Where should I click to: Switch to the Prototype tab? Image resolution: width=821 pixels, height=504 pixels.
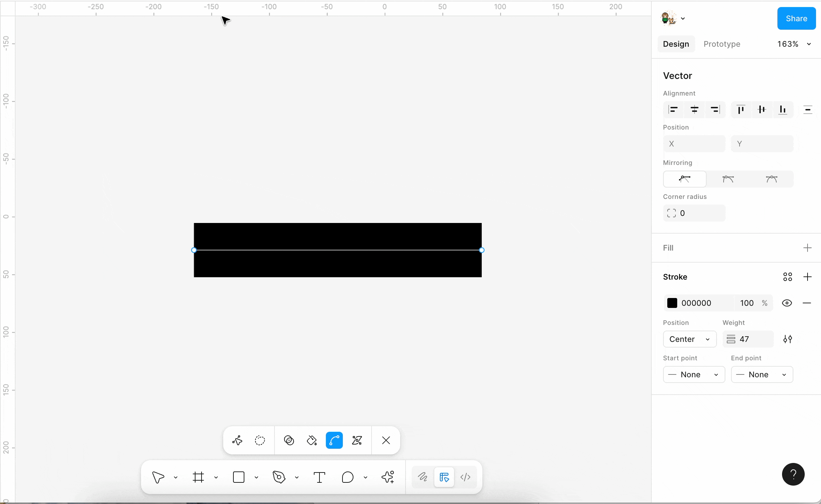[721, 44]
